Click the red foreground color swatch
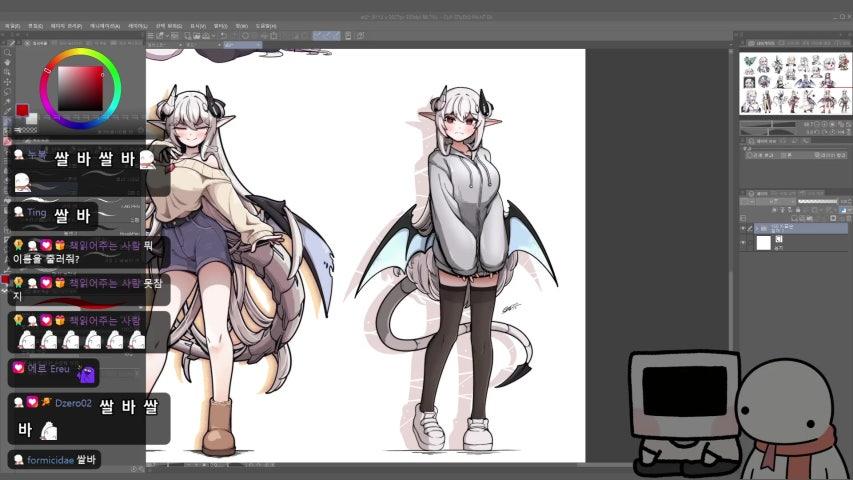This screenshot has width=853, height=480. [x=22, y=110]
